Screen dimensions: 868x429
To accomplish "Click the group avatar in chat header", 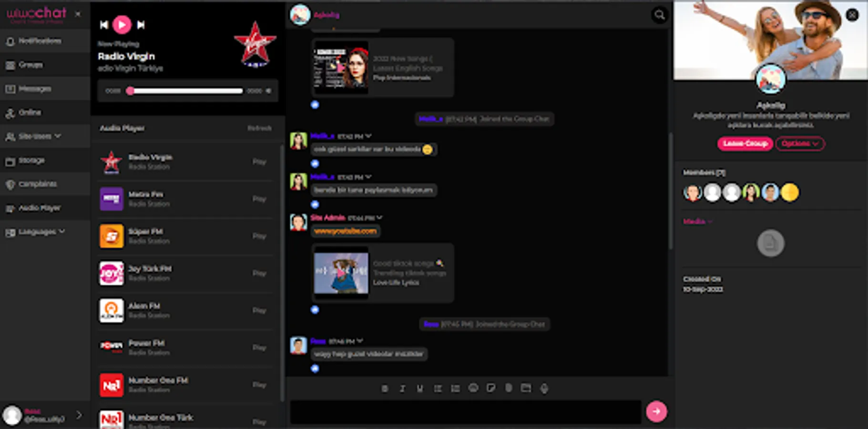I will (300, 15).
